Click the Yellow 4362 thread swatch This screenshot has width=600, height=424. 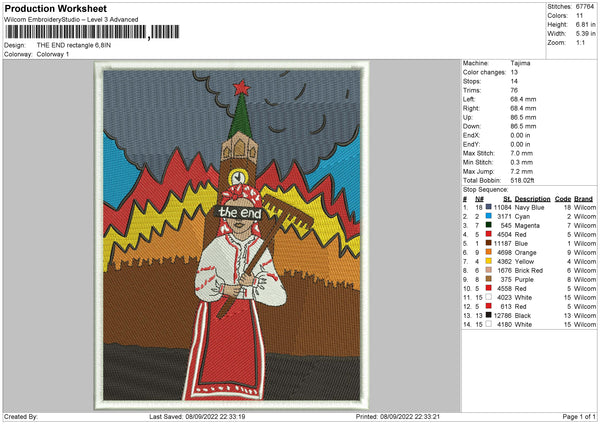(x=487, y=261)
